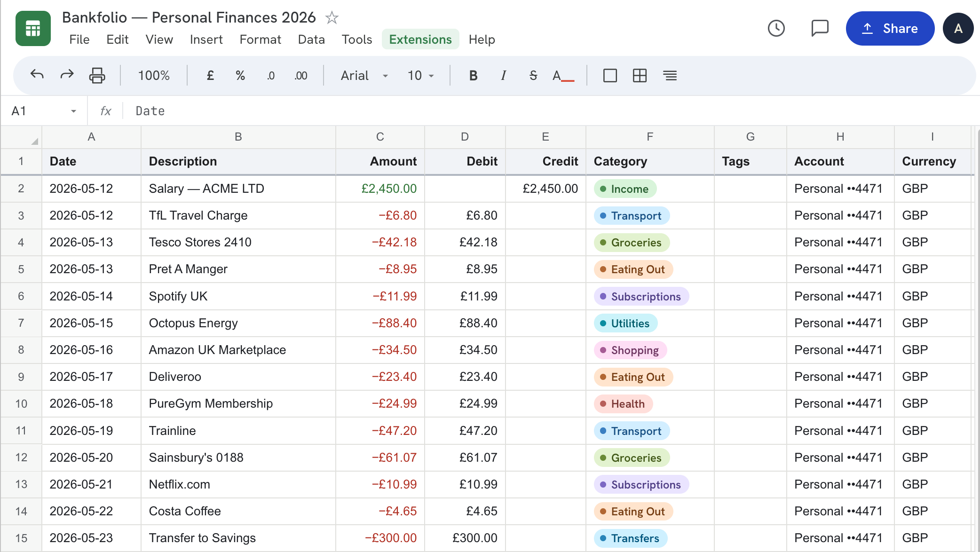Viewport: 980px width, 552px height.
Task: Click the user avatar A
Action: pyautogui.click(x=958, y=28)
